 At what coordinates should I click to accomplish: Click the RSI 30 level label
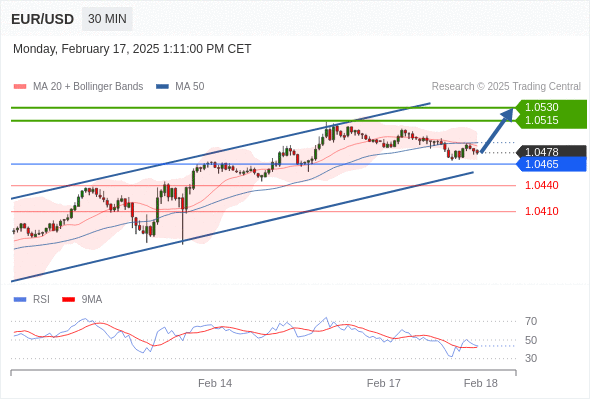pos(531,358)
